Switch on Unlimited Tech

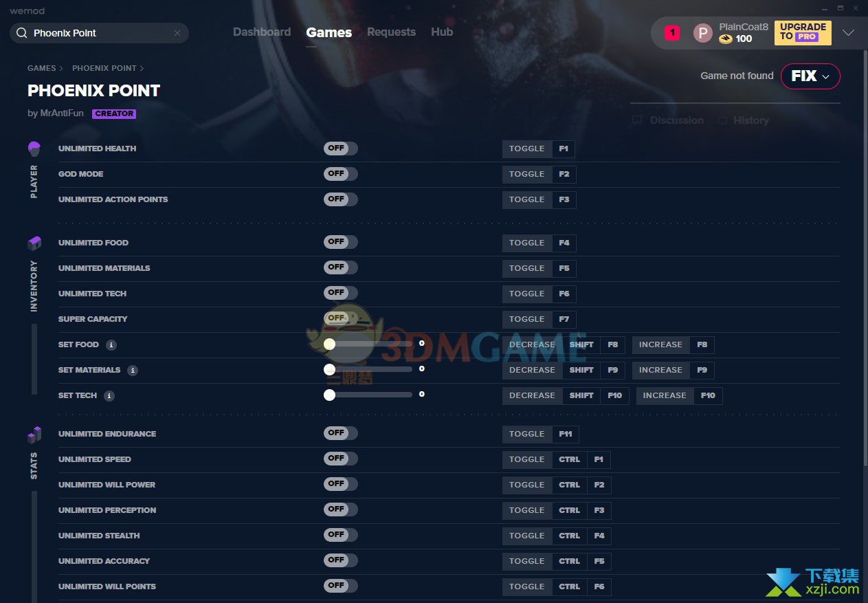click(x=341, y=293)
